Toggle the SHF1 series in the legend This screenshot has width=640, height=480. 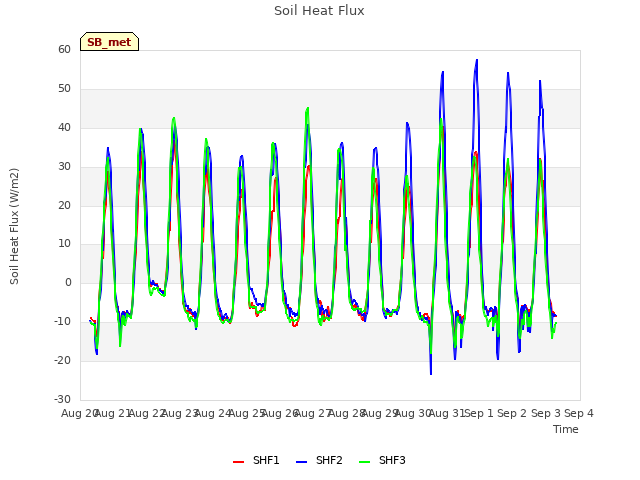coord(256,460)
